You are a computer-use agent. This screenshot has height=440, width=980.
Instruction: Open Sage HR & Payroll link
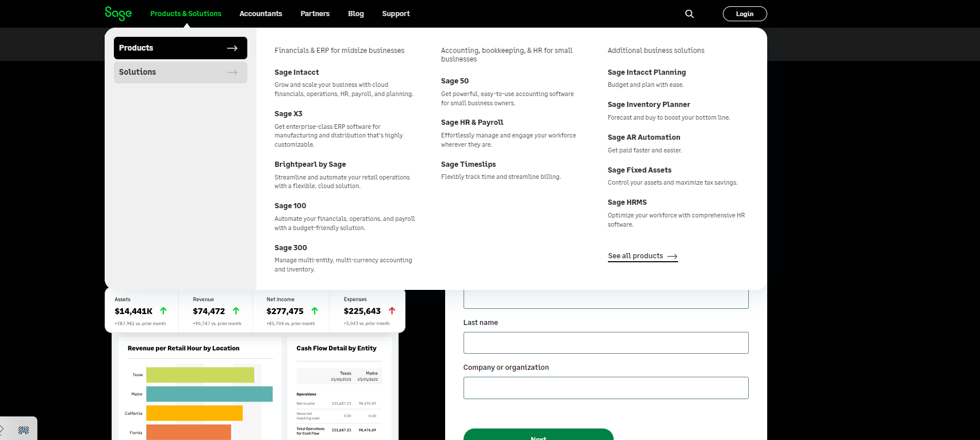(x=472, y=123)
